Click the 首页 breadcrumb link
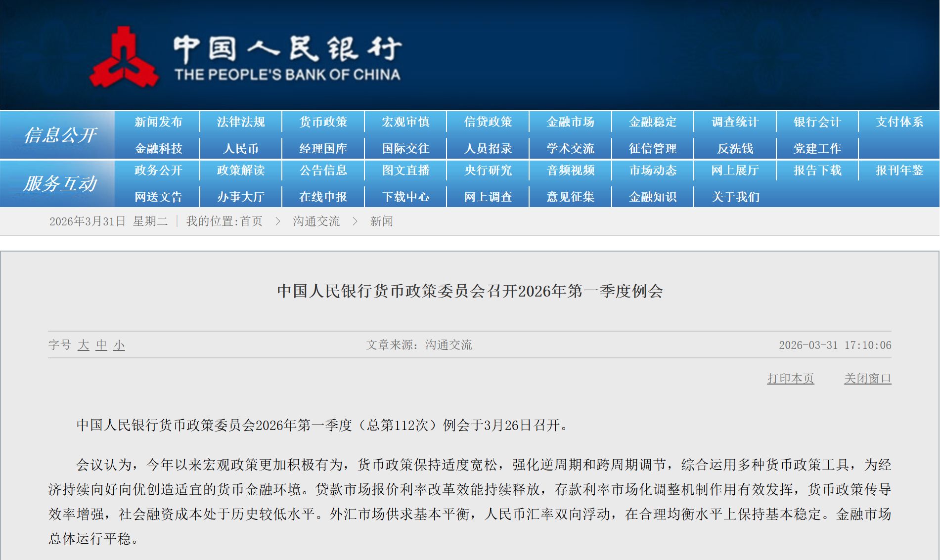Screen dimensions: 940x560 [252, 221]
